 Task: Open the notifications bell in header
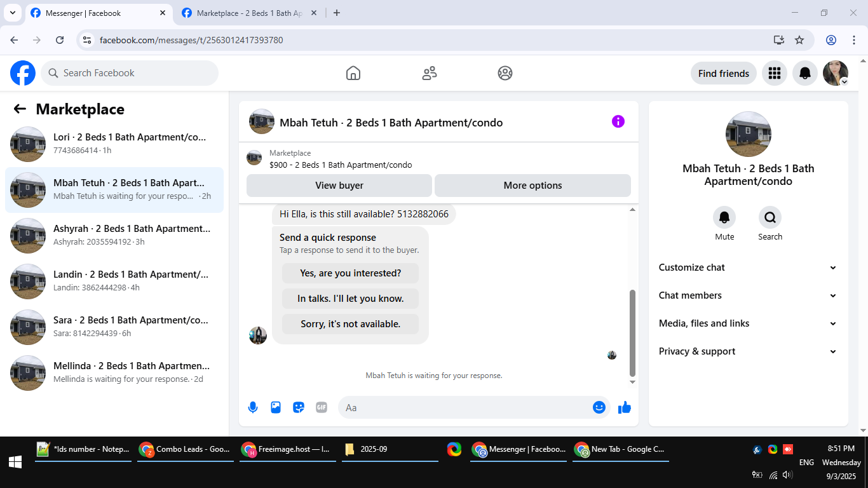click(x=805, y=73)
